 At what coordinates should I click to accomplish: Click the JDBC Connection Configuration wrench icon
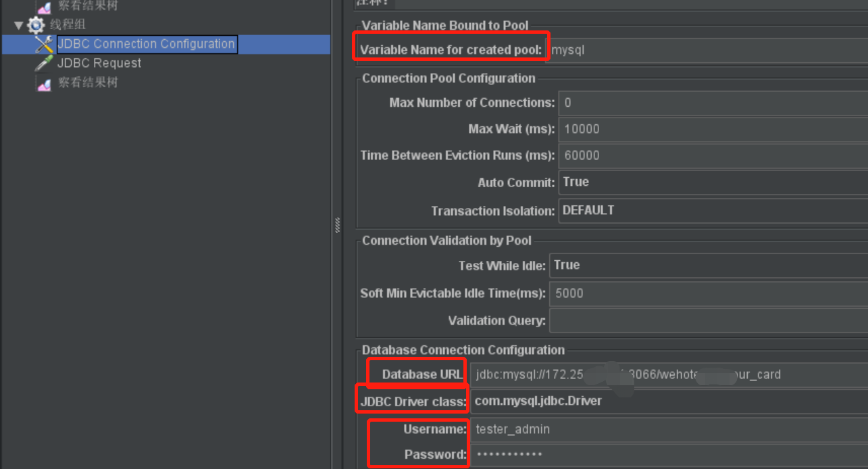pyautogui.click(x=44, y=45)
